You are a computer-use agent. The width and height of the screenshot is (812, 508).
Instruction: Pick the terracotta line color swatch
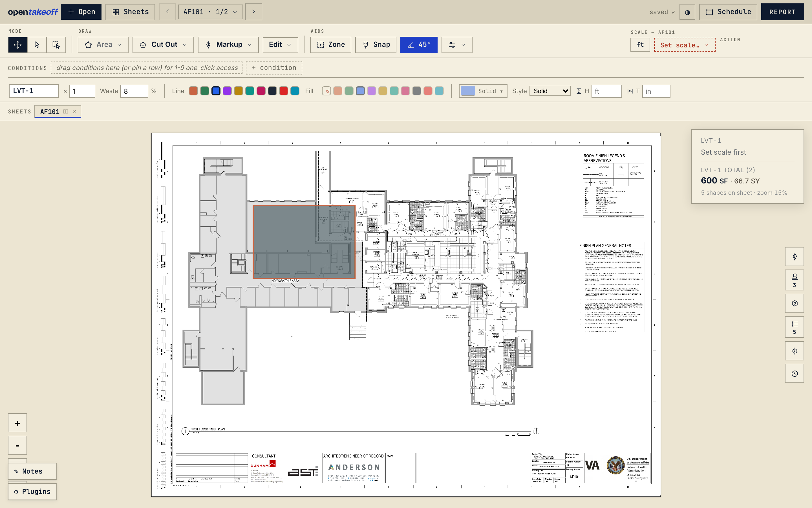(x=193, y=91)
